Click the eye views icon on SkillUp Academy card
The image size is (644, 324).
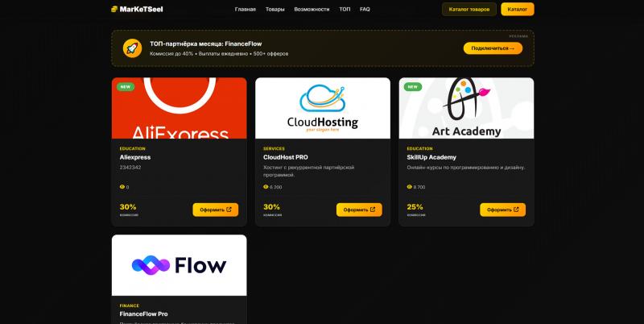(x=410, y=187)
